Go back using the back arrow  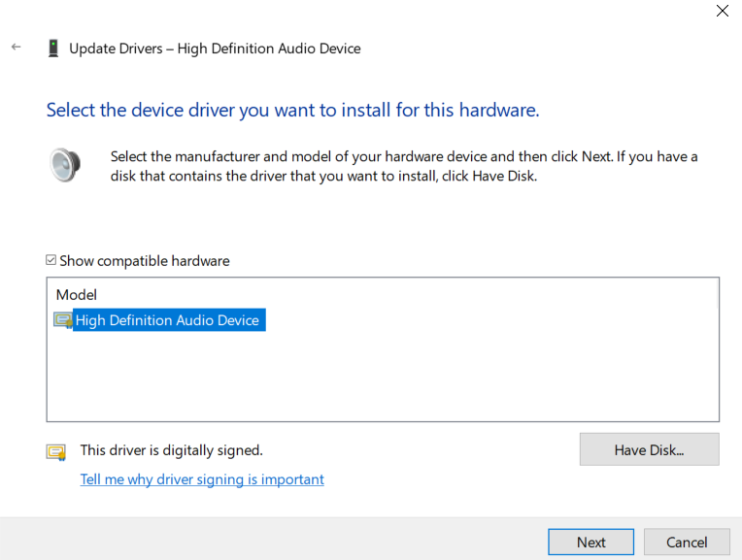[x=17, y=47]
